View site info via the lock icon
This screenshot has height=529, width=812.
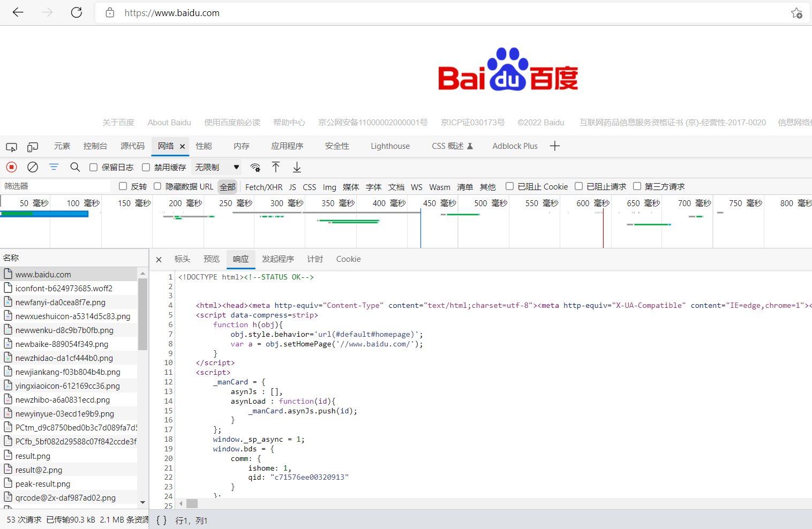110,12
